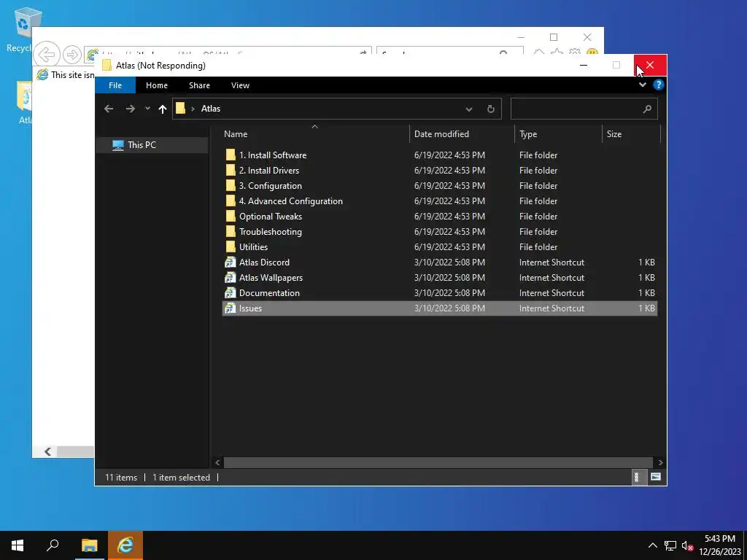The width and height of the screenshot is (747, 560).
Task: Open the muted volume tray icon
Action: click(687, 545)
